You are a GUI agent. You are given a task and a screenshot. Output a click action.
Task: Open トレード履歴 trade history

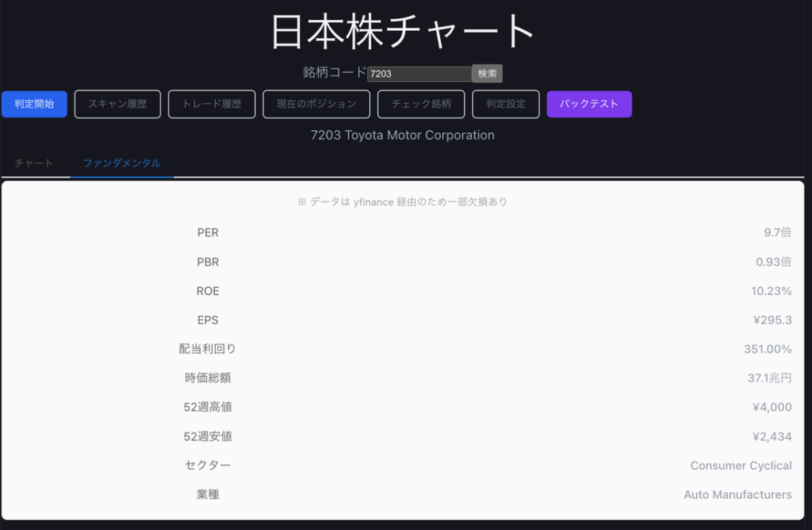coord(212,104)
